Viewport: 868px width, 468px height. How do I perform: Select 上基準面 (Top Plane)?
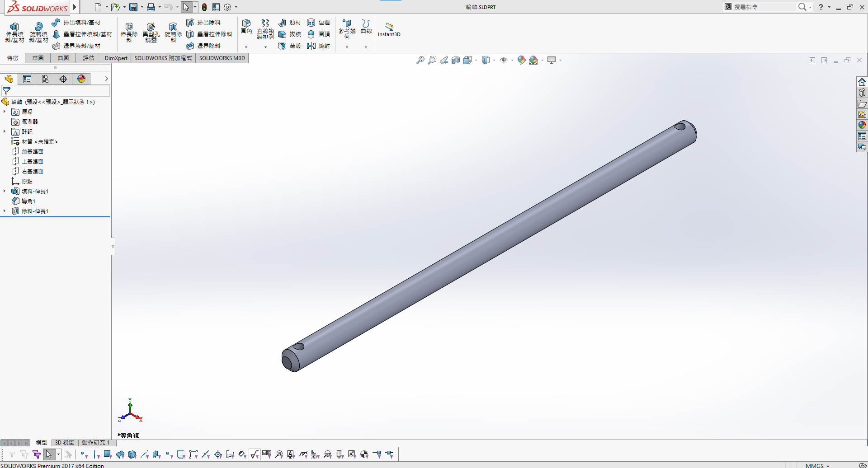tap(28, 162)
